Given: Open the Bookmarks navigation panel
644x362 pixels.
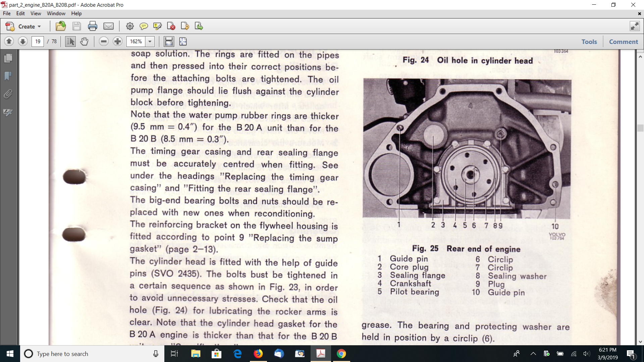Looking at the screenshot, I should 8,76.
